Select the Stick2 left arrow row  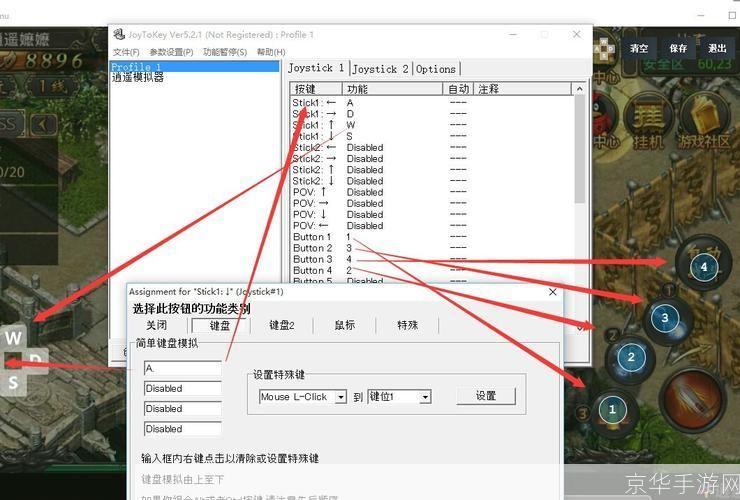(430, 148)
